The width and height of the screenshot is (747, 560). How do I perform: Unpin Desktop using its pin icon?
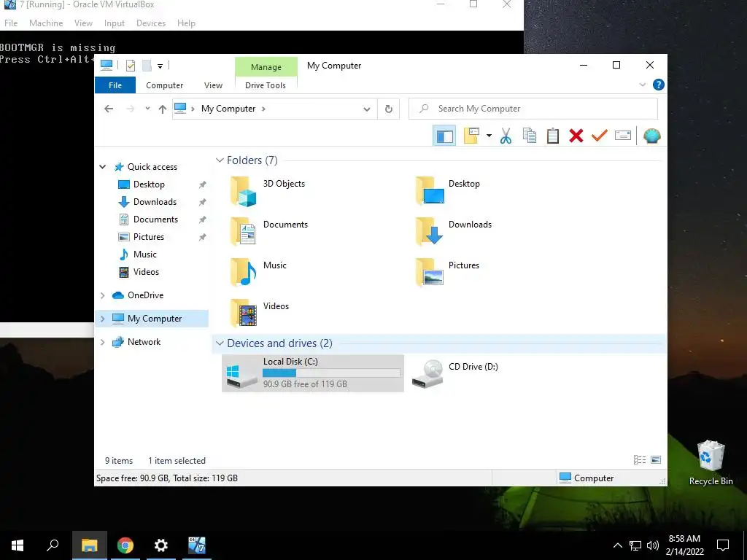pyautogui.click(x=203, y=184)
